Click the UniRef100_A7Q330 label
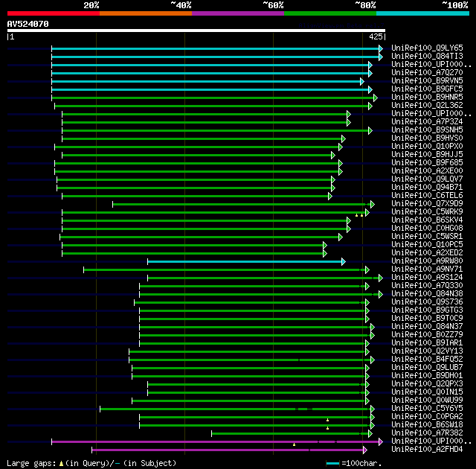This screenshot has height=469, width=476. tap(427, 286)
